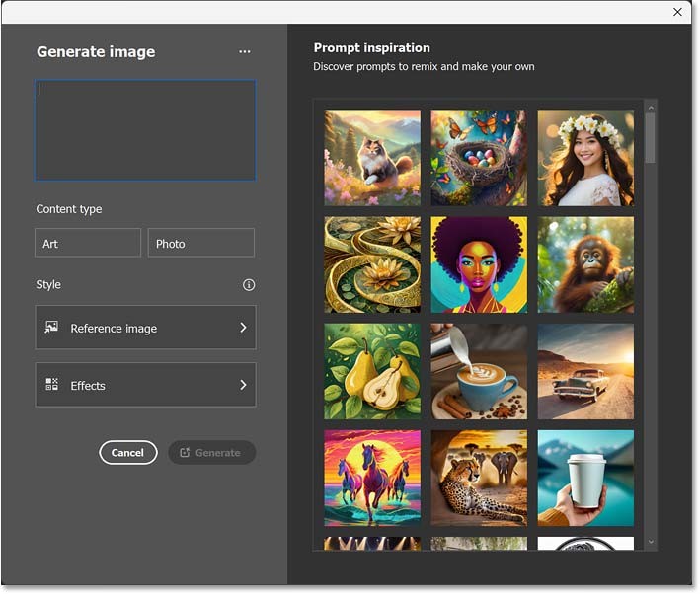The width and height of the screenshot is (700, 594).
Task: Click inside the prompt text box
Action: click(x=145, y=130)
